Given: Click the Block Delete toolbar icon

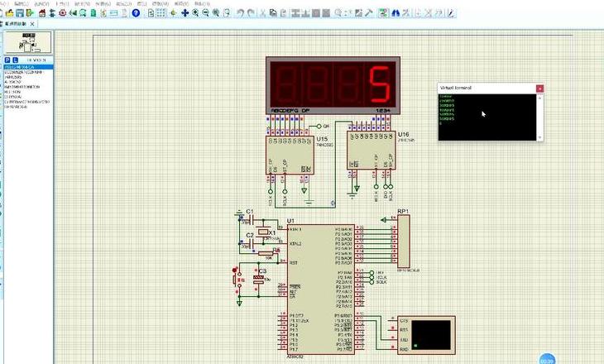Looking at the screenshot, I should 326,13.
